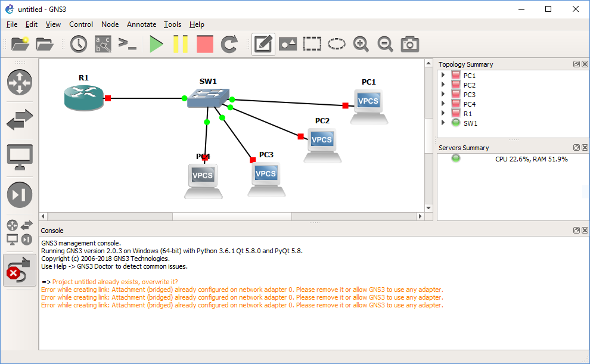Reload all nodes icon
The height and width of the screenshot is (364, 590).
tap(229, 44)
